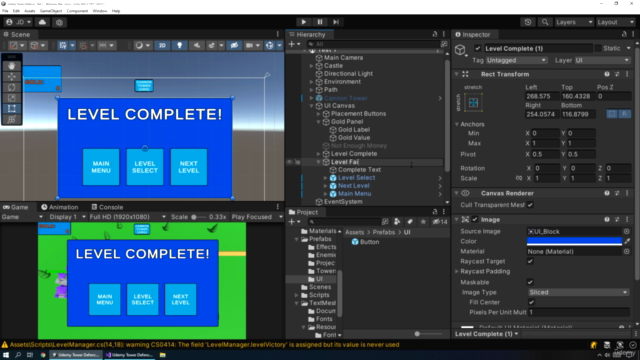
Task: Open the GameObject menu
Action: (51, 11)
